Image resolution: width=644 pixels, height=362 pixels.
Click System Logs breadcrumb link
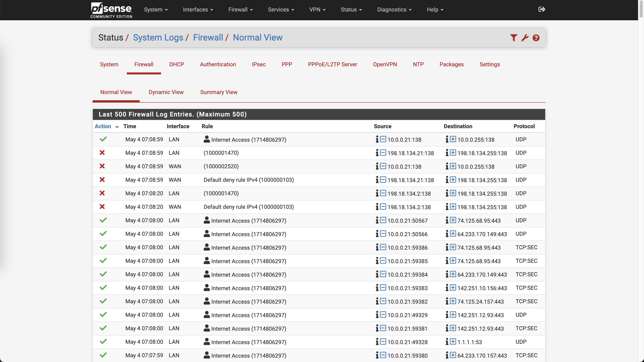(158, 38)
